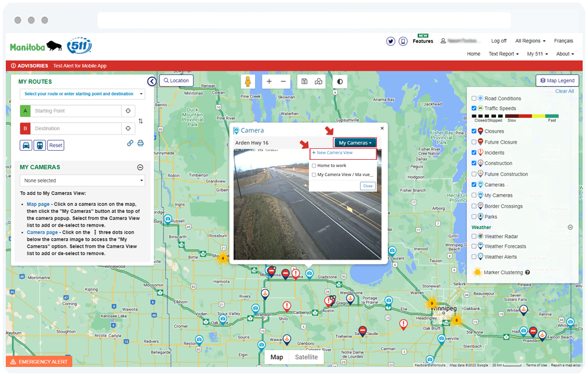Print the route
This screenshot has width=588, height=376.
[141, 143]
